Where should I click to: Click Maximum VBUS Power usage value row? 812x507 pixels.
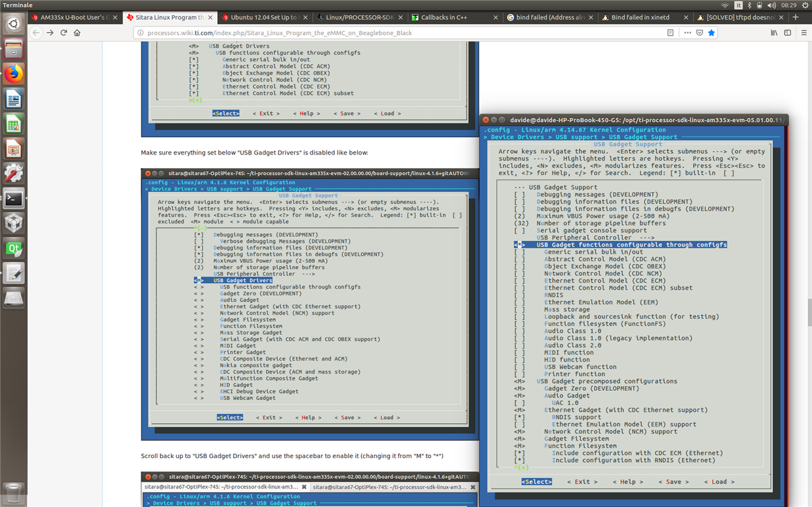[x=592, y=216]
